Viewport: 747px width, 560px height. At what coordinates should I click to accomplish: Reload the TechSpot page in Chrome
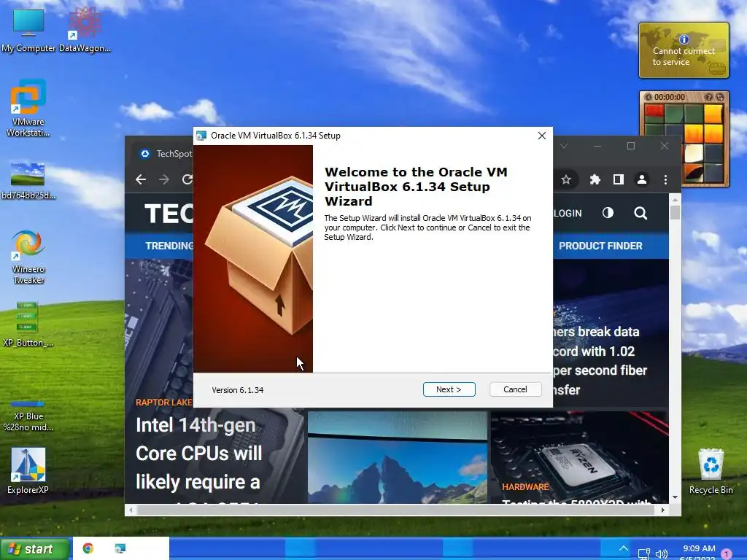click(187, 179)
